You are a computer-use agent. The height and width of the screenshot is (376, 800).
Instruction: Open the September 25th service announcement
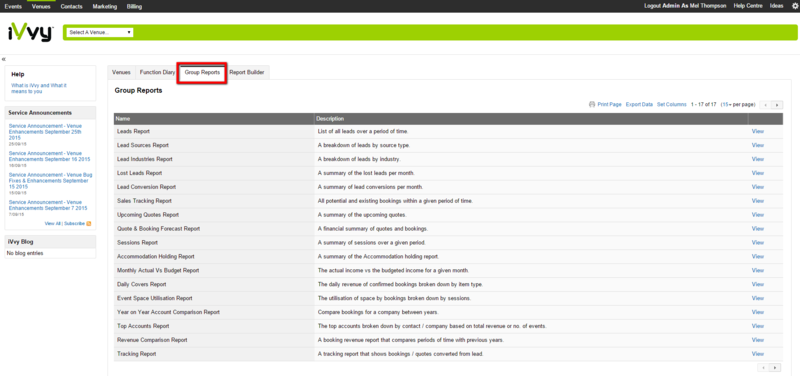(45, 132)
